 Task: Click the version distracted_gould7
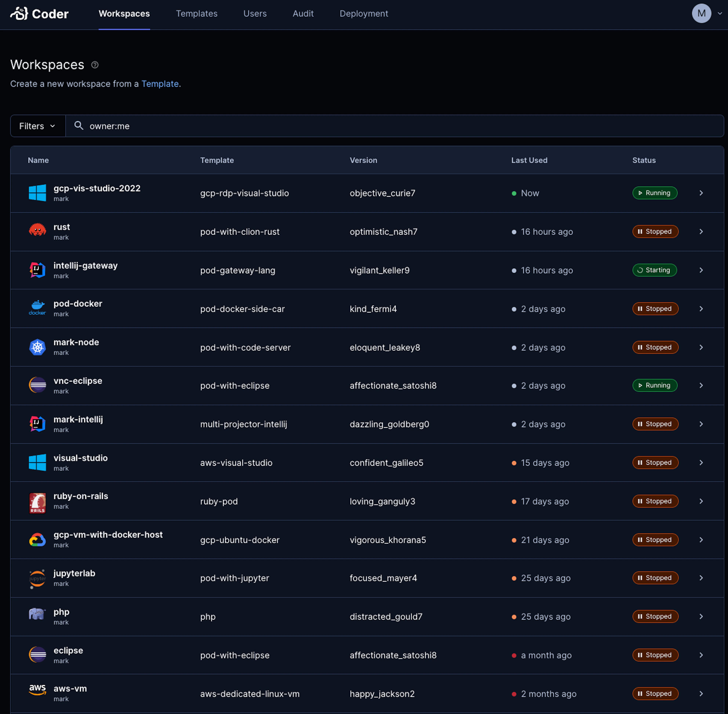[386, 617]
